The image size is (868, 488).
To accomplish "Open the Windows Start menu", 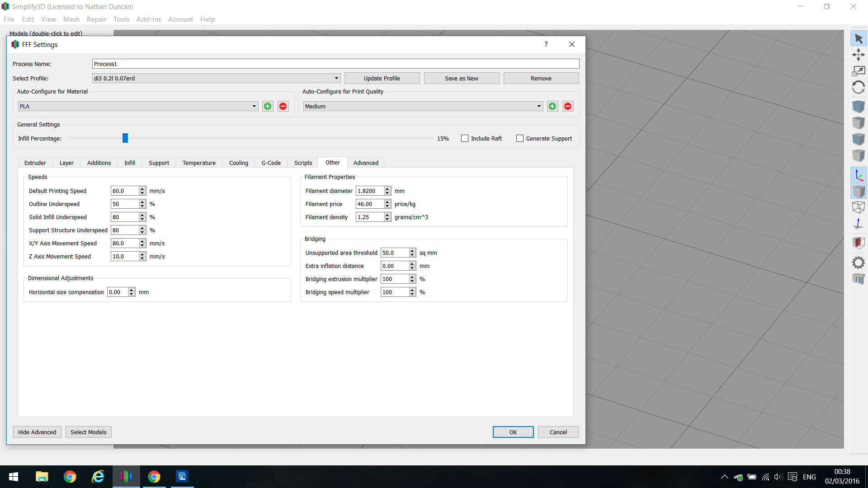I will pos(14,477).
